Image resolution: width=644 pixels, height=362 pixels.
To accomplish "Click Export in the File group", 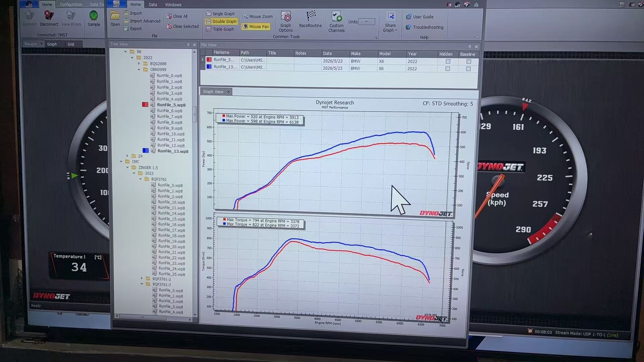I will 133,28.
